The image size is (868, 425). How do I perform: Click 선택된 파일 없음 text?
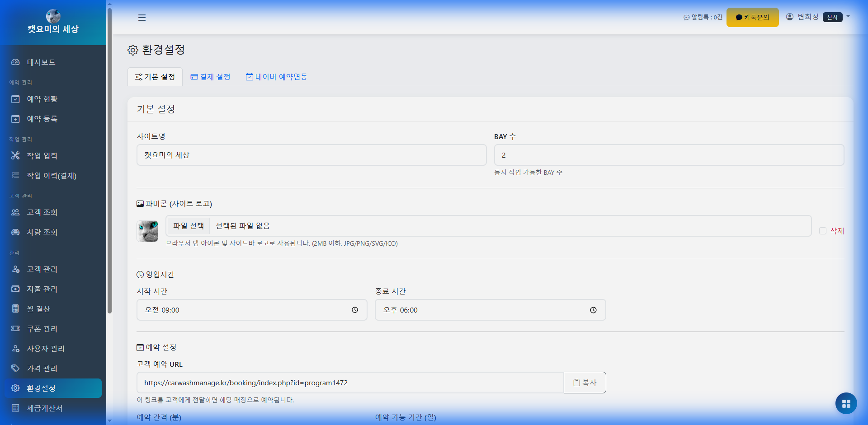pyautogui.click(x=242, y=226)
